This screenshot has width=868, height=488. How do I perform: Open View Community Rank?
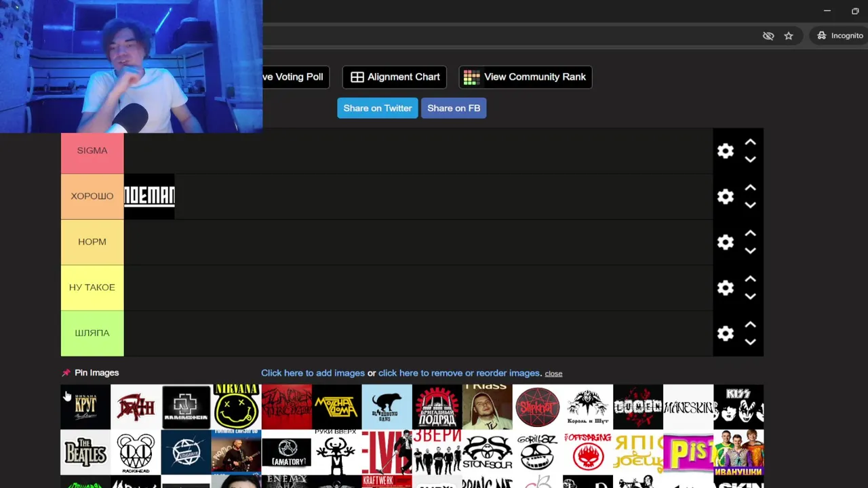click(x=526, y=77)
